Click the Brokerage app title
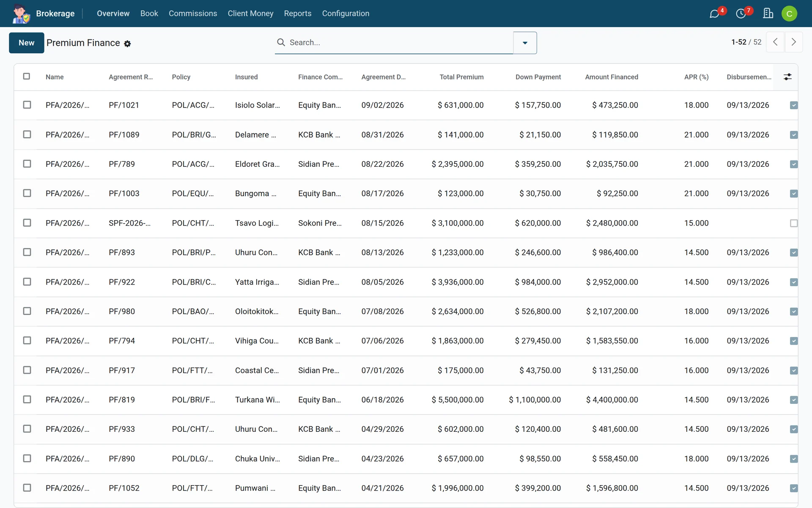 55,14
